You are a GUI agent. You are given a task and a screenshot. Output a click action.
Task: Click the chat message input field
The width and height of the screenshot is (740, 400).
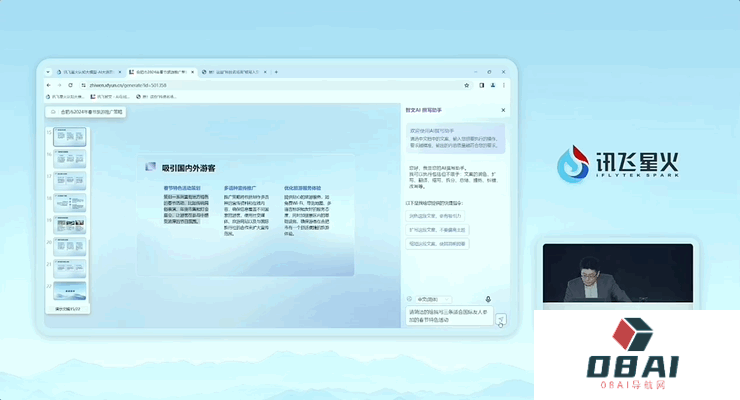click(x=450, y=316)
